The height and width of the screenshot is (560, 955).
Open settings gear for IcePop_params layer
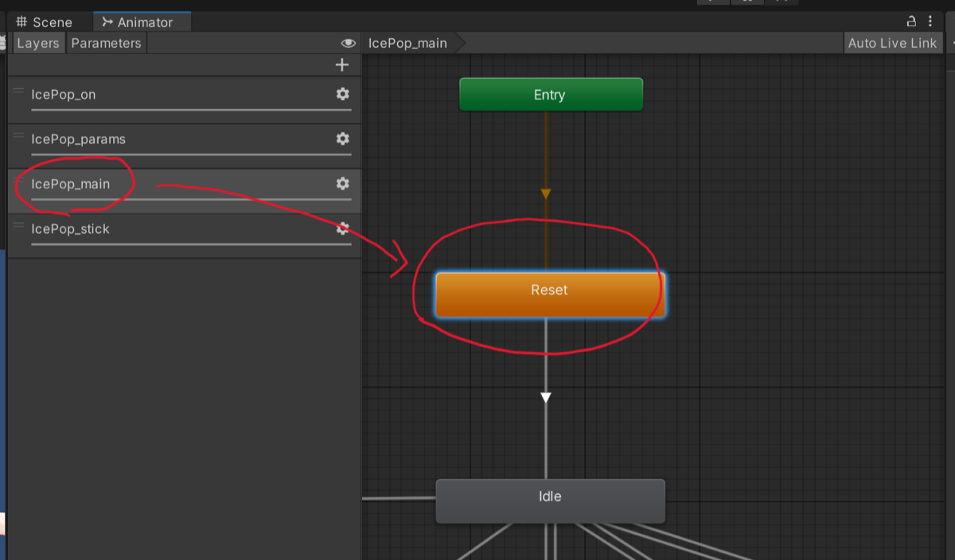tap(342, 138)
